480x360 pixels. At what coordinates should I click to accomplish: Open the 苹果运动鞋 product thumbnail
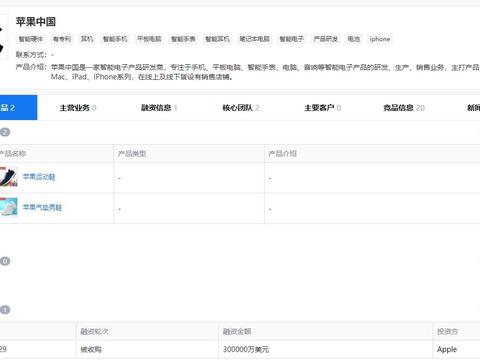(8, 177)
